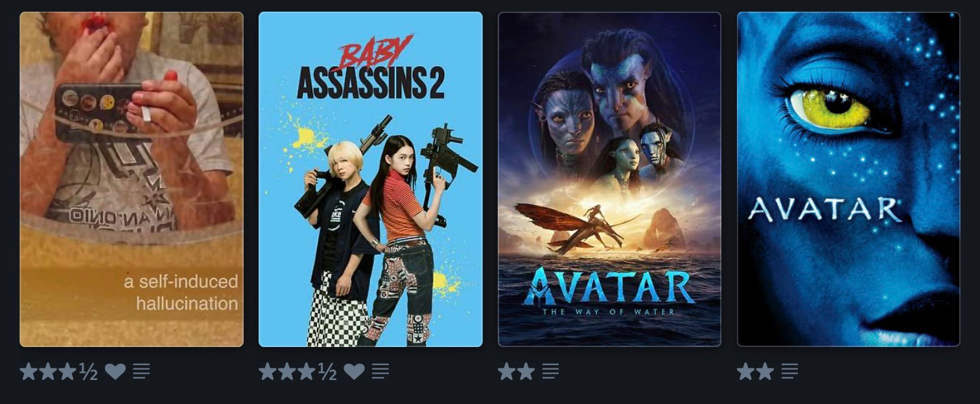Click the half-star symbol under Baby Assassins 2
The width and height of the screenshot is (980, 404).
point(327,371)
